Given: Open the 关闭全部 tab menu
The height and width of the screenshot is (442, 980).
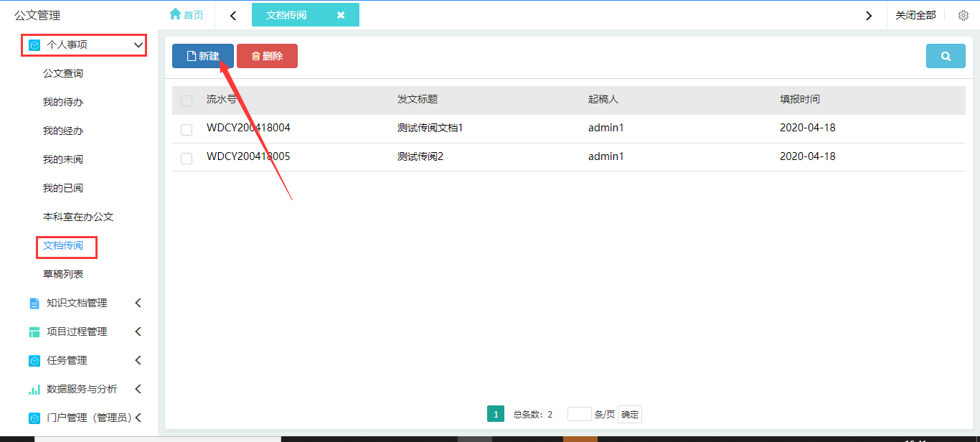Looking at the screenshot, I should [915, 15].
